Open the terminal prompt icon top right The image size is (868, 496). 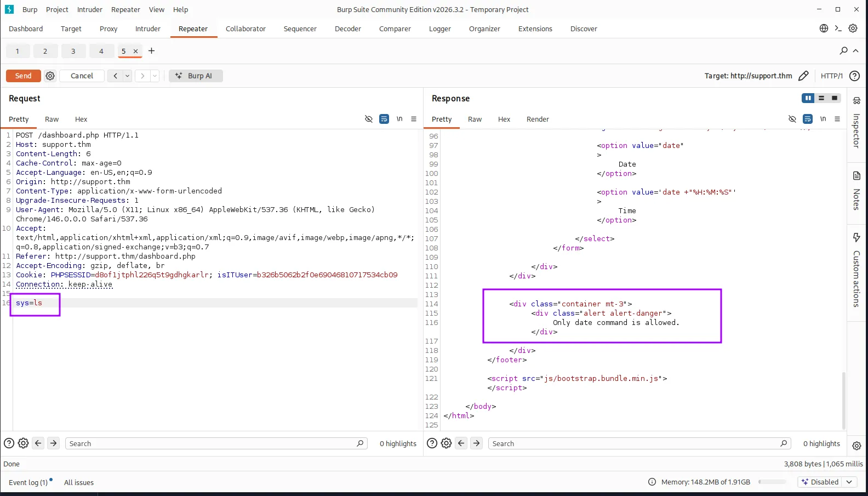tap(838, 28)
